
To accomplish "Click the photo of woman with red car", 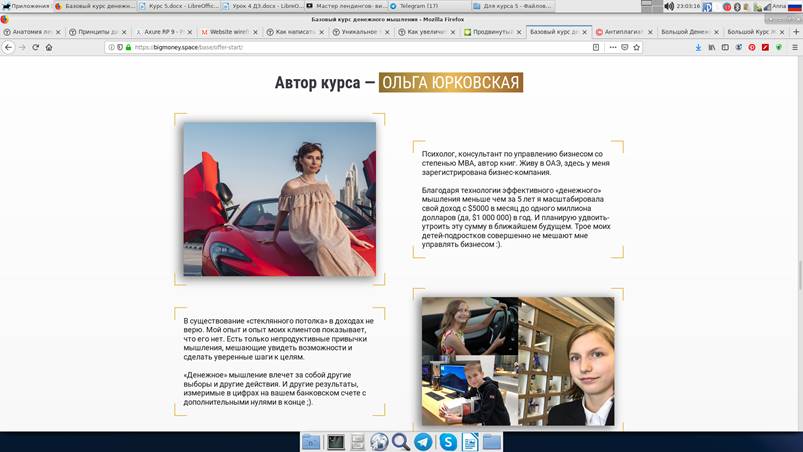I will pos(279,199).
